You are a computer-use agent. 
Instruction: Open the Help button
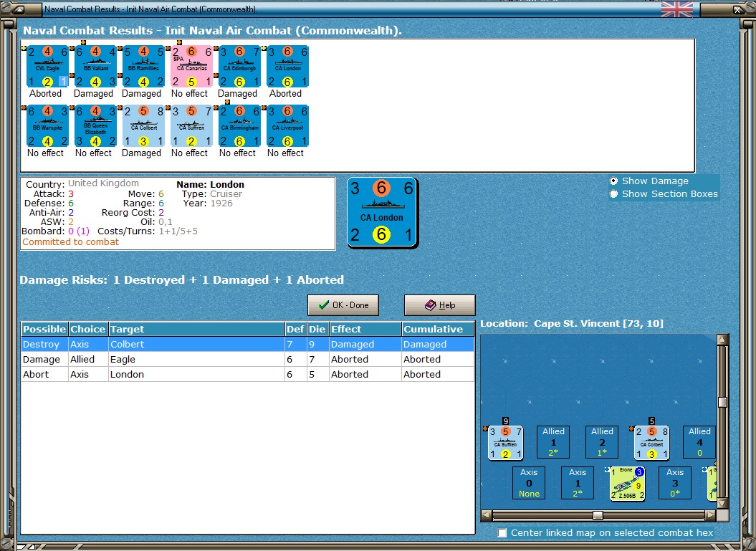440,305
